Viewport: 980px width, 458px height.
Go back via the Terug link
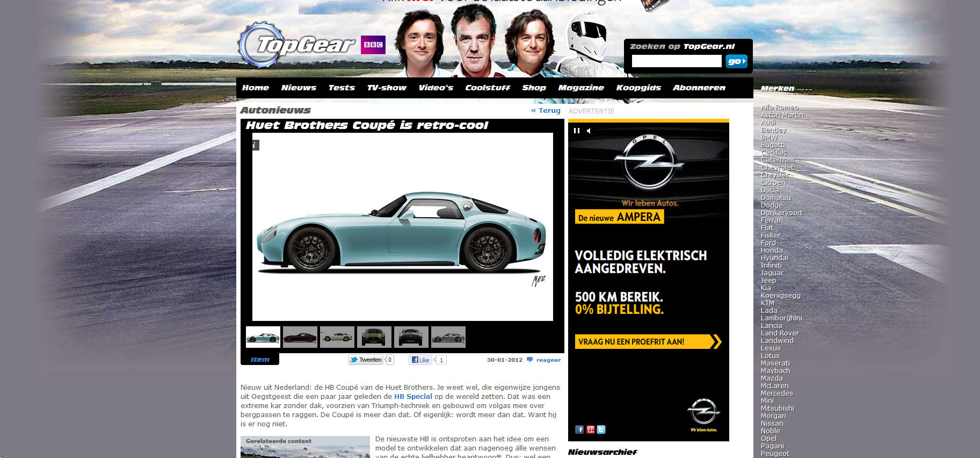point(546,110)
